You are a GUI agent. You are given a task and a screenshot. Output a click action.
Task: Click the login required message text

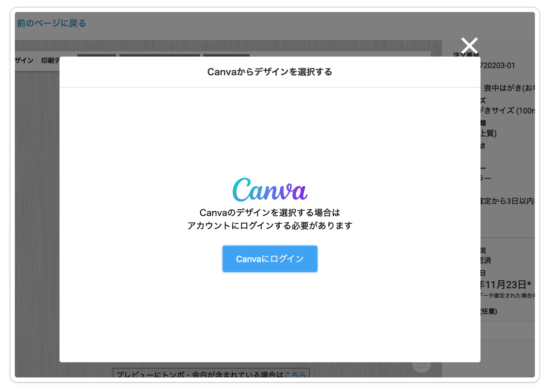pyautogui.click(x=269, y=219)
